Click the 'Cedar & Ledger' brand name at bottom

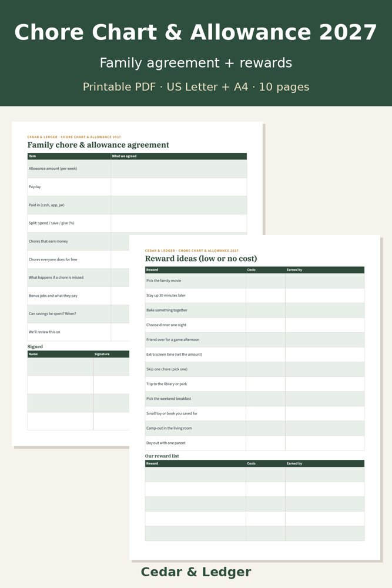196,572
